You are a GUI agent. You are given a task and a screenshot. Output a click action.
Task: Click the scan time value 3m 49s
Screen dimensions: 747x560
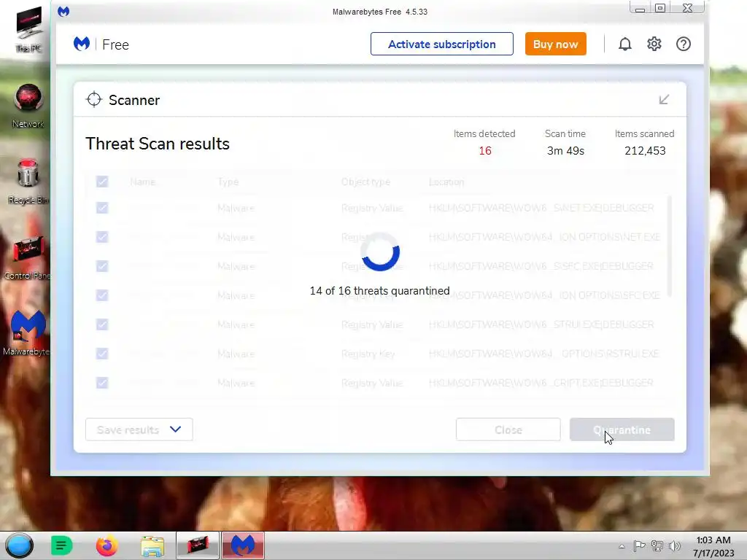point(565,151)
